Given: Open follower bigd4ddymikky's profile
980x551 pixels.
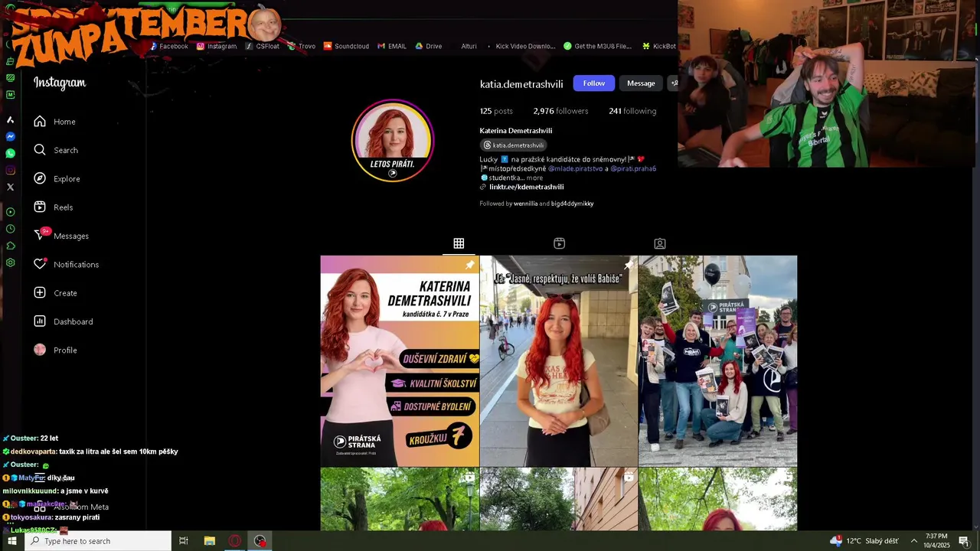Looking at the screenshot, I should pos(572,204).
